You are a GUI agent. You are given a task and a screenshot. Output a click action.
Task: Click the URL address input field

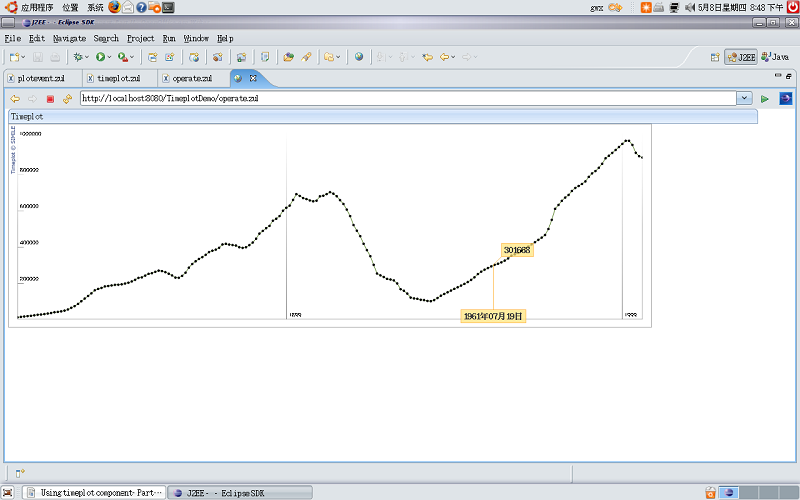[408, 98]
